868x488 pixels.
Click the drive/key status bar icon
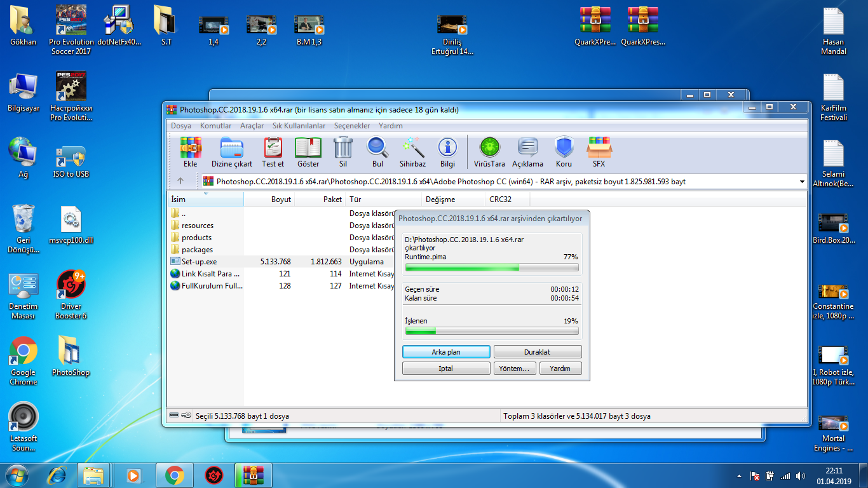[x=180, y=416]
